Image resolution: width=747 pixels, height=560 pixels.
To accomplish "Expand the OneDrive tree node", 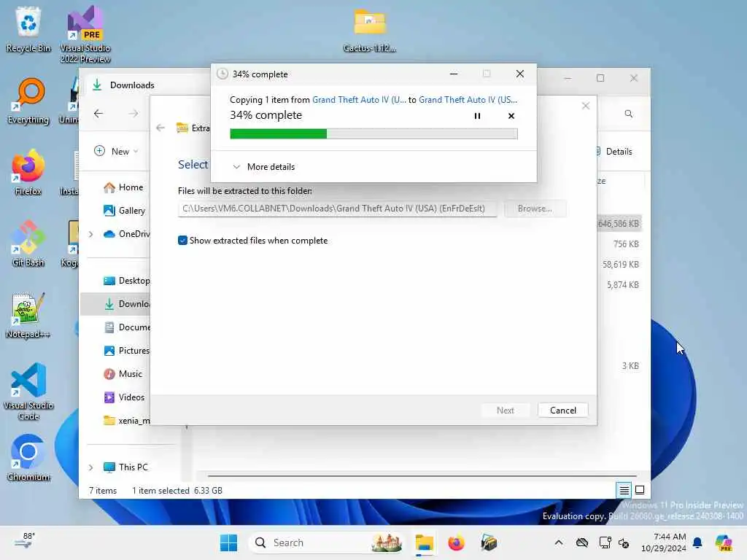I will coord(91,234).
